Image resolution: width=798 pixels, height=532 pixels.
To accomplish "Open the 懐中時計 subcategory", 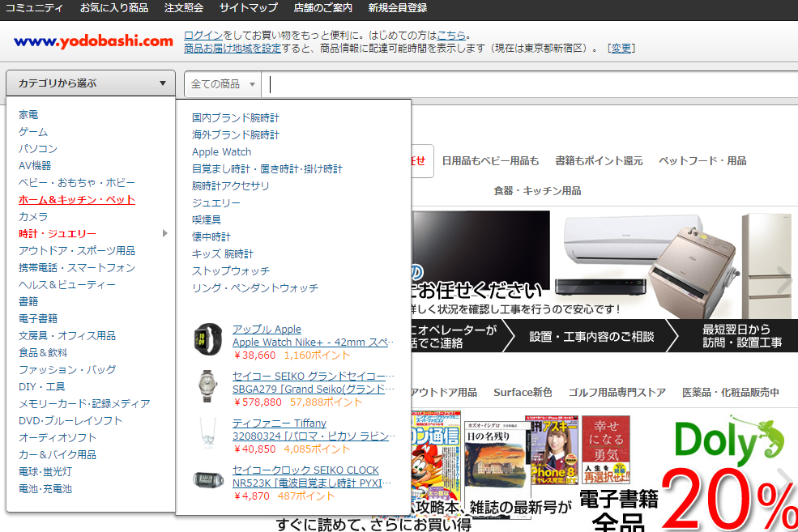I will click(211, 236).
